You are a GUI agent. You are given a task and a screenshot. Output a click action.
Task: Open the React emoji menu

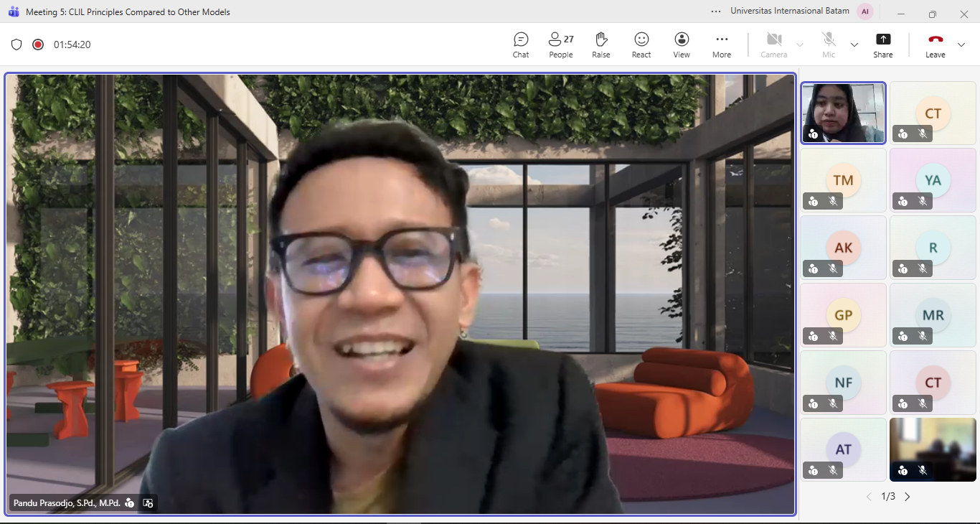(641, 45)
